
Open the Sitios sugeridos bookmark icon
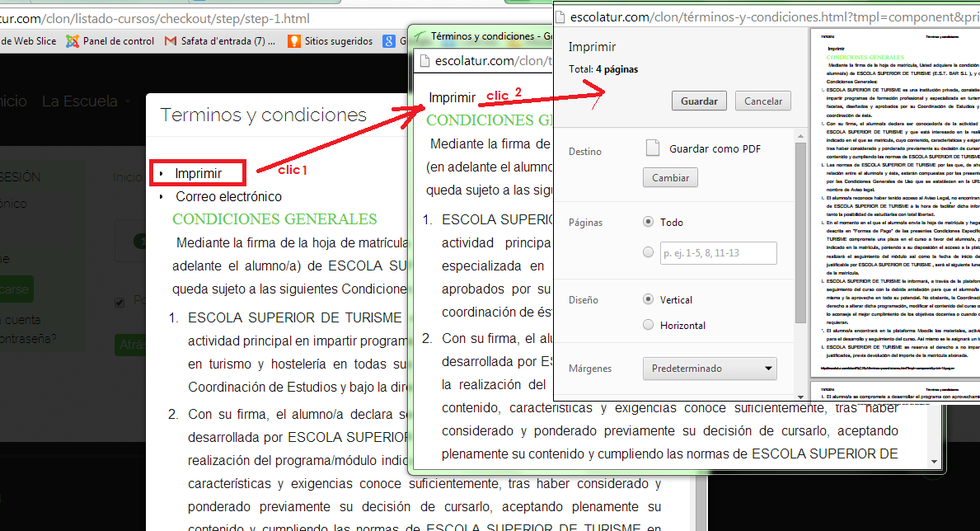tap(293, 41)
